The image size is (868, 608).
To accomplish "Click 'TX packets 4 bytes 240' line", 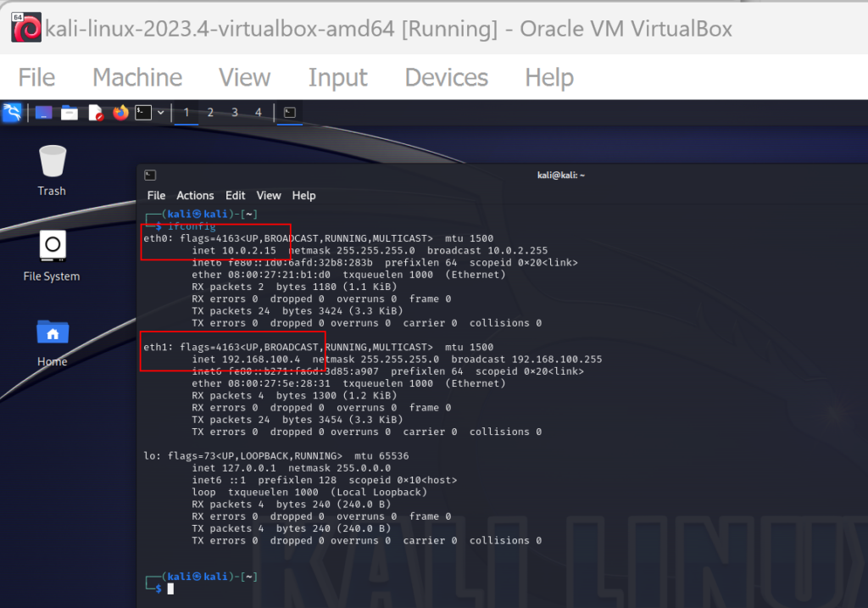I will click(292, 529).
